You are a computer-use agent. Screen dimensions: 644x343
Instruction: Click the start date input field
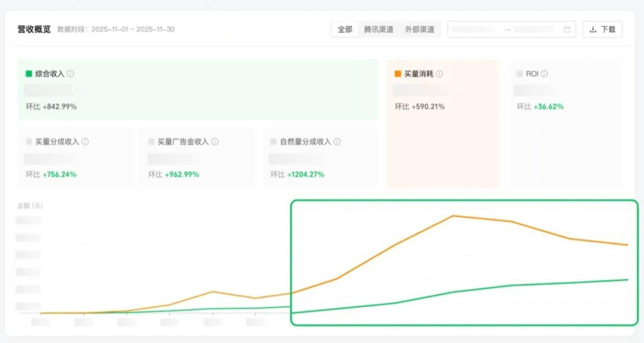tap(475, 30)
